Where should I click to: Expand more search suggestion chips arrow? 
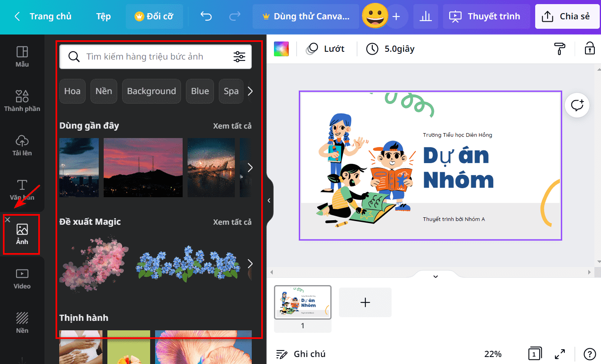(250, 91)
